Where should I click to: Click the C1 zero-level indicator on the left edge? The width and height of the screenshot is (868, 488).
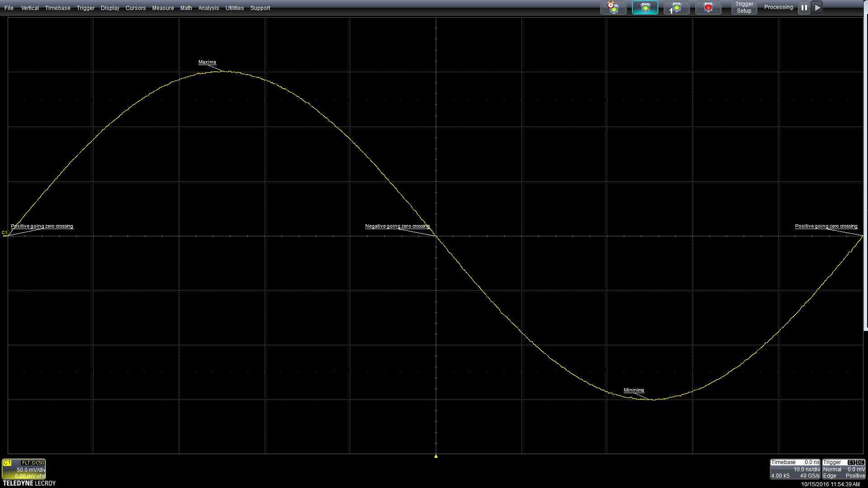[5, 233]
